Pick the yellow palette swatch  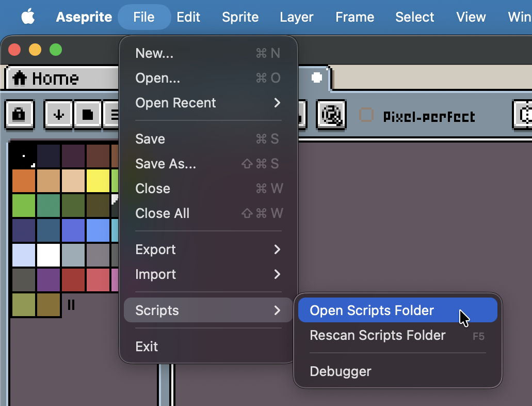(x=98, y=181)
